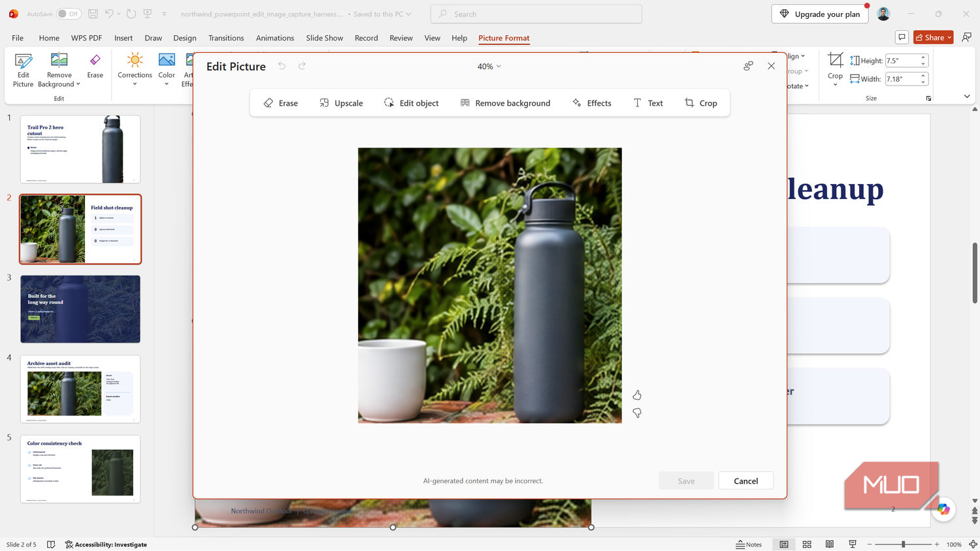This screenshot has height=551, width=980.
Task: Click the Cancel button
Action: pos(745,481)
